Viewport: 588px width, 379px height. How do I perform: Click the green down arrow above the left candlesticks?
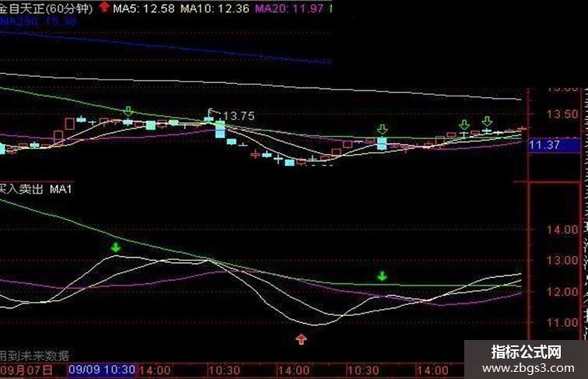point(129,111)
